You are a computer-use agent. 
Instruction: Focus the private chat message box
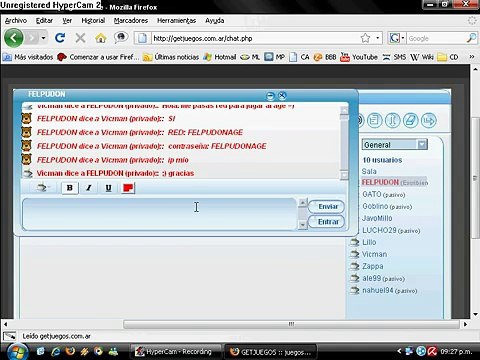(159, 214)
